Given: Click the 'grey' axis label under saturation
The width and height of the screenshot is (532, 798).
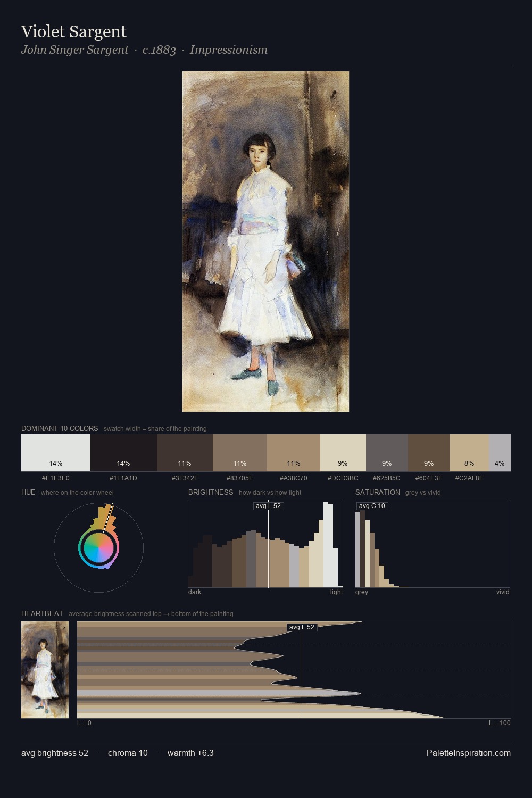Looking at the screenshot, I should pyautogui.click(x=362, y=592).
